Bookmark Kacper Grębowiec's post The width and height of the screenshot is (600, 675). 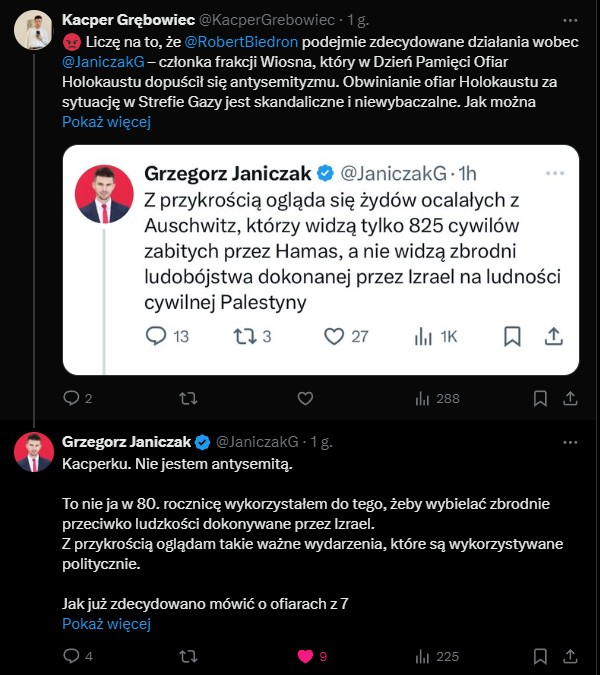540,398
